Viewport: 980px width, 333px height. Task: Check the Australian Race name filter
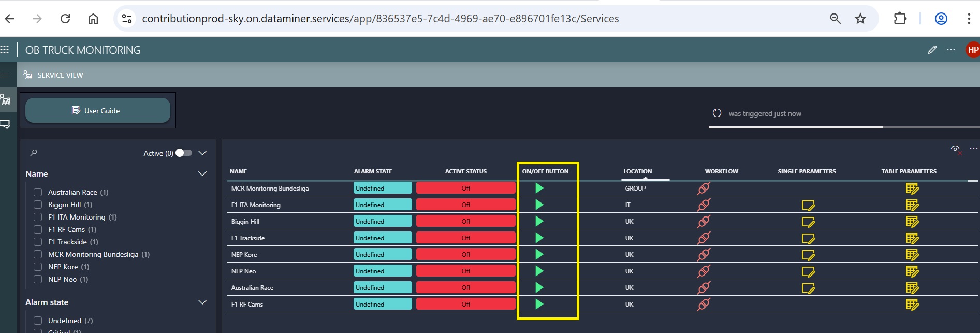[x=38, y=192]
